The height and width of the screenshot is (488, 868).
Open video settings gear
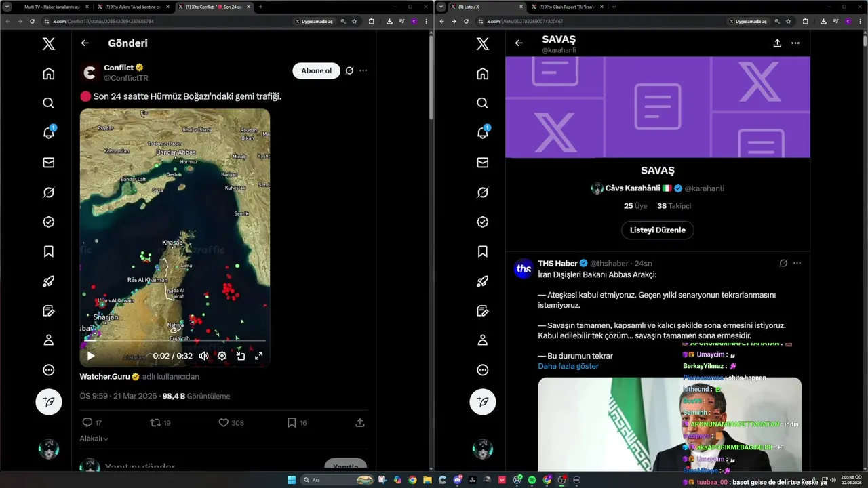click(222, 356)
